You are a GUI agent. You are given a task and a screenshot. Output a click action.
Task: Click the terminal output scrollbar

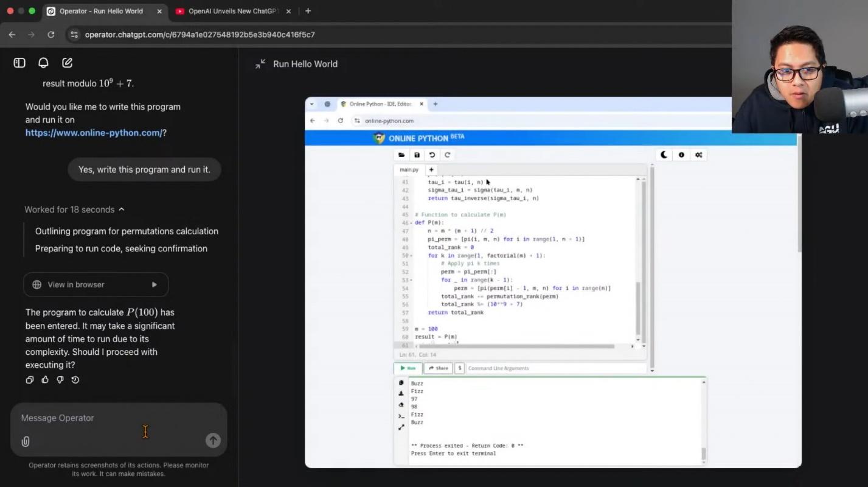704,454
